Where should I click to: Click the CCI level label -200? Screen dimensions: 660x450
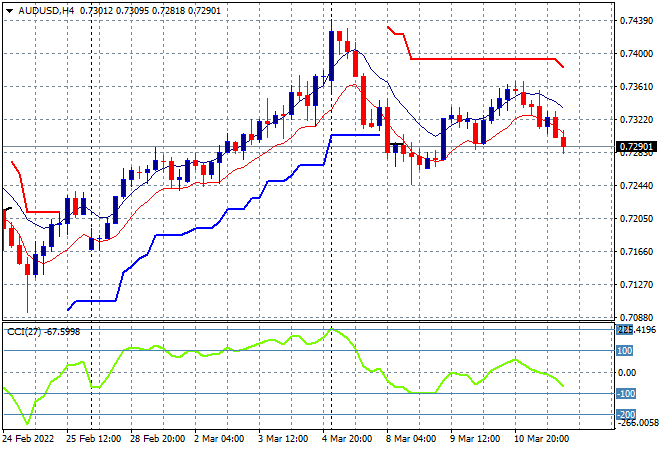click(626, 415)
